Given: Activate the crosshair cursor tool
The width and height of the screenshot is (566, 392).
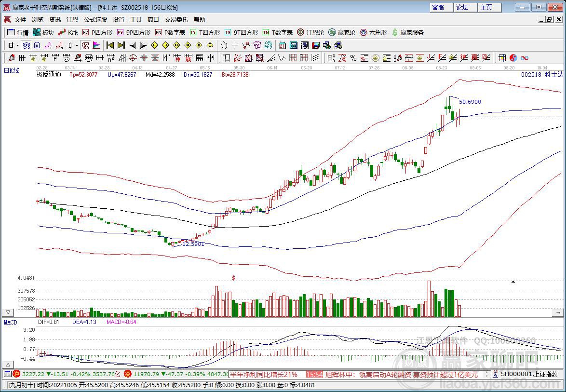Looking at the screenshot, I should pyautogui.click(x=235, y=45).
